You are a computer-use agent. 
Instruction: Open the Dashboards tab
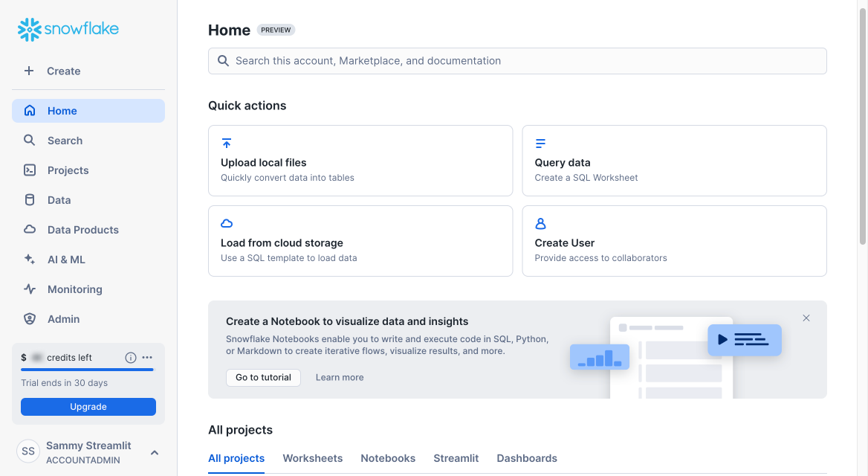[527, 458]
